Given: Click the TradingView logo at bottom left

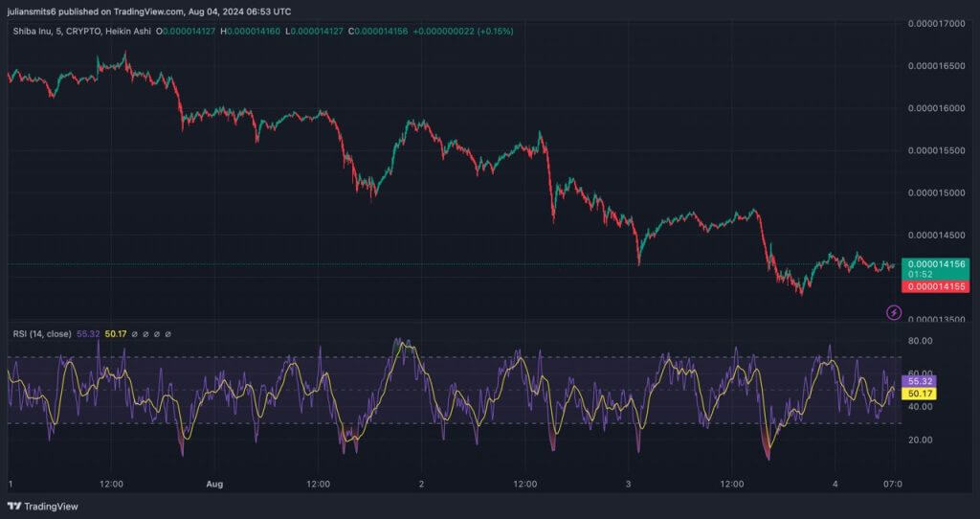Looking at the screenshot, I should (x=42, y=507).
